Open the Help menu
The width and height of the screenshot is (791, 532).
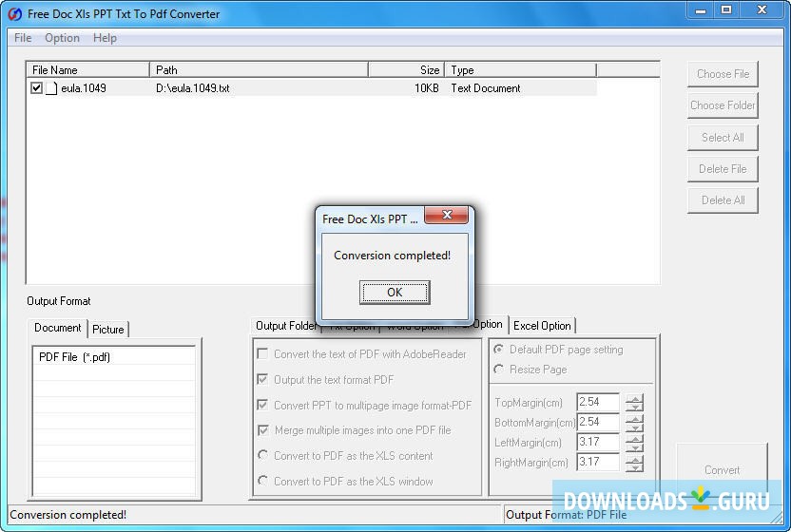[x=105, y=38]
